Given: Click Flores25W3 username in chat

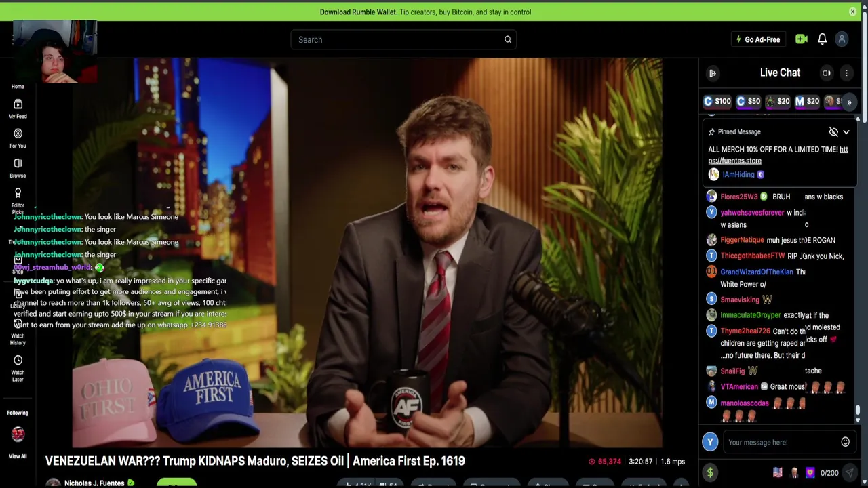Looking at the screenshot, I should pyautogui.click(x=738, y=197).
